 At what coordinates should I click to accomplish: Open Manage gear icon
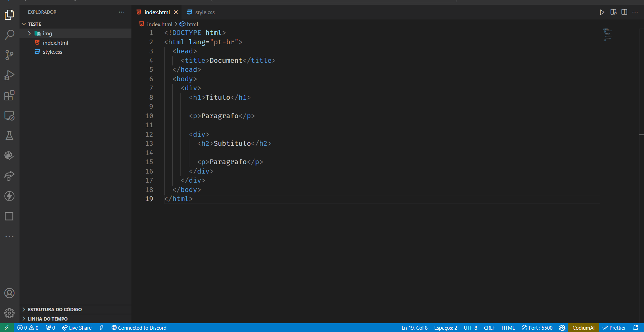(x=9, y=313)
